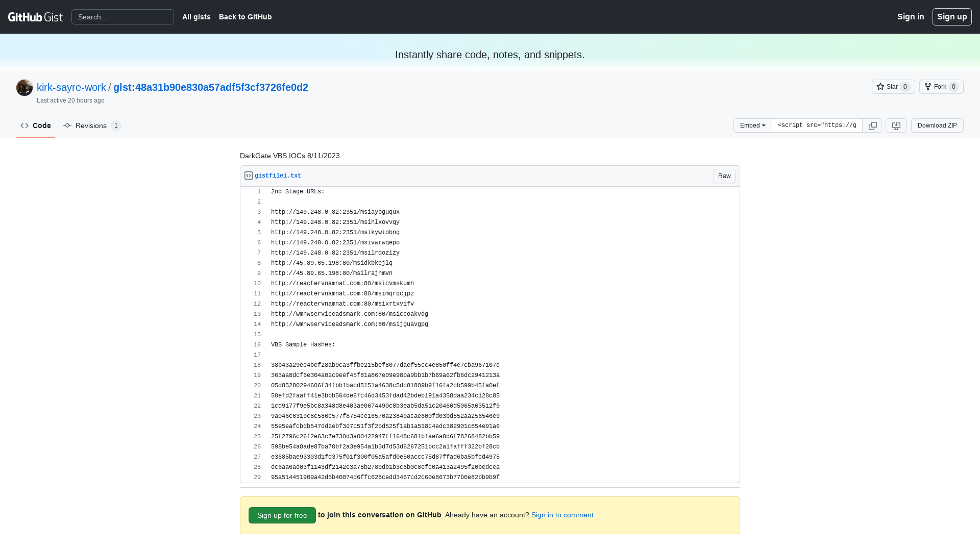Click URL ending in msivwrwqepo
The height and width of the screenshot is (551, 980).
335,243
